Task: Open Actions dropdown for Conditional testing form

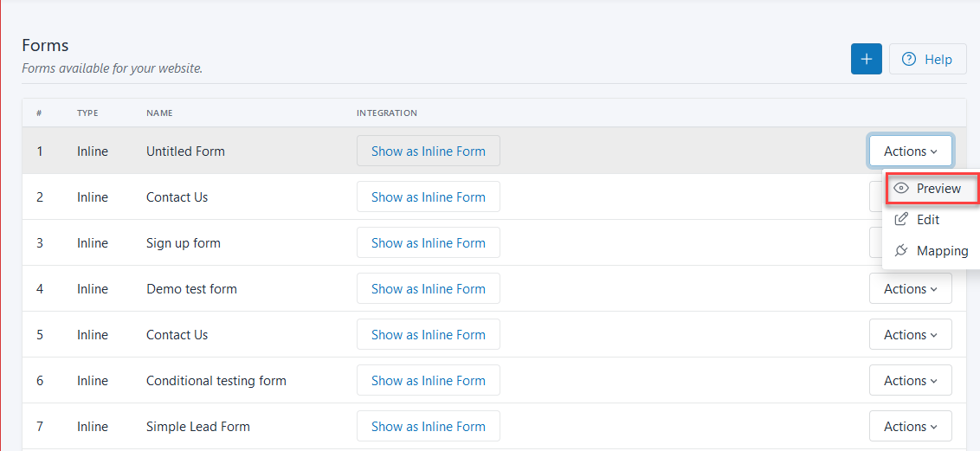Action: (x=911, y=380)
